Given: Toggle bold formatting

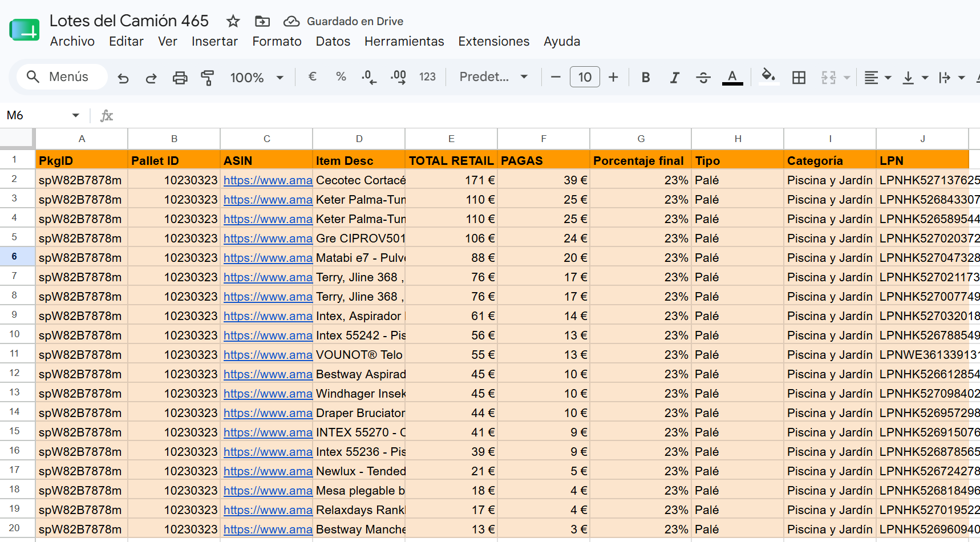Looking at the screenshot, I should click(646, 78).
